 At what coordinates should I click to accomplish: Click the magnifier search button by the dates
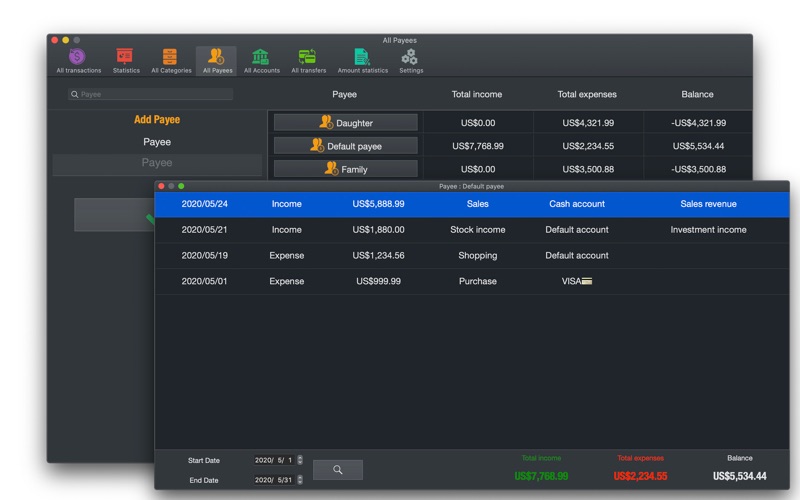[338, 469]
